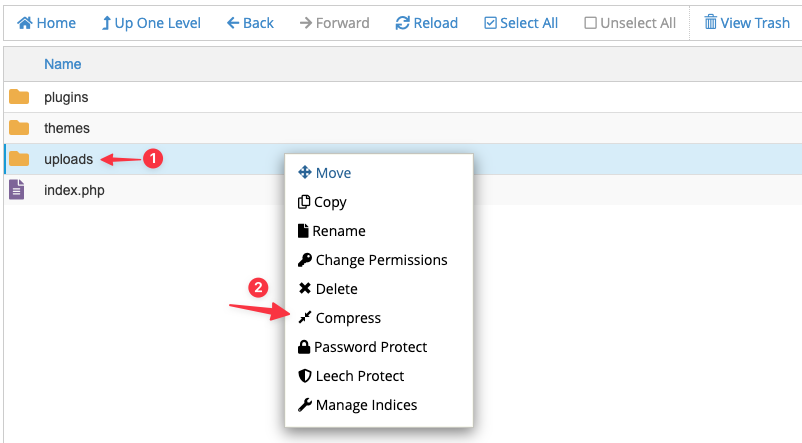Click the wrench icon for Manage Indices
The image size is (802, 443).
(x=305, y=405)
